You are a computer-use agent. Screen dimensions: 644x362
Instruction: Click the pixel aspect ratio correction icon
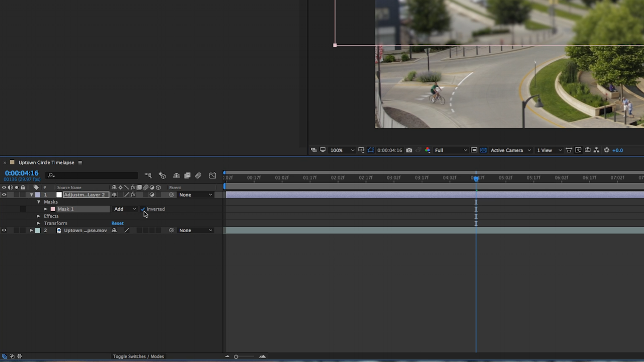[x=569, y=150]
